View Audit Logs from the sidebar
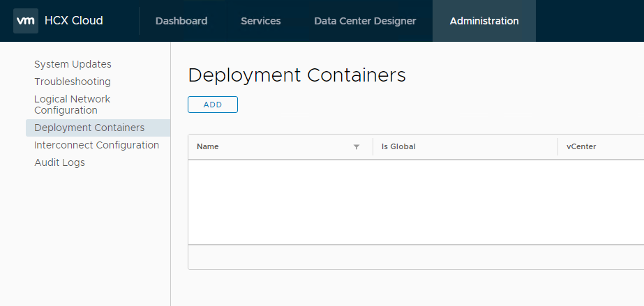The image size is (644, 306). point(59,162)
